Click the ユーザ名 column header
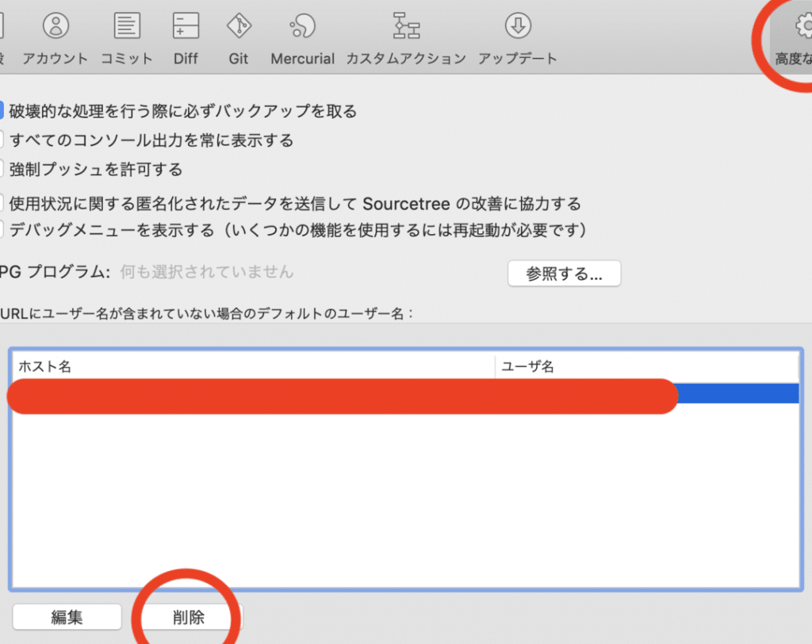Viewport: 812px width, 644px height. (x=646, y=366)
